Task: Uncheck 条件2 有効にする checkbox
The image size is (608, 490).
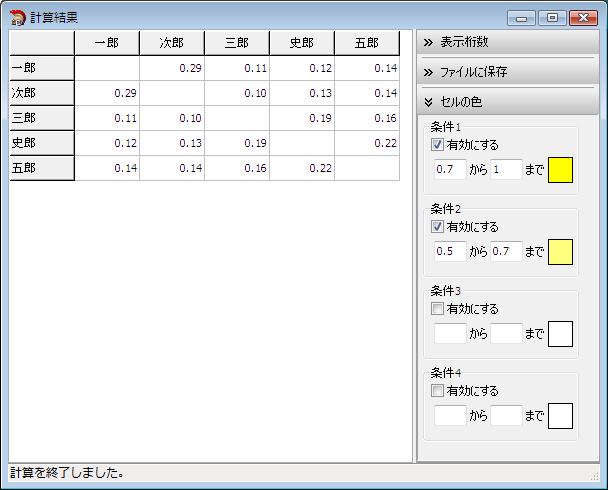Action: point(437,227)
